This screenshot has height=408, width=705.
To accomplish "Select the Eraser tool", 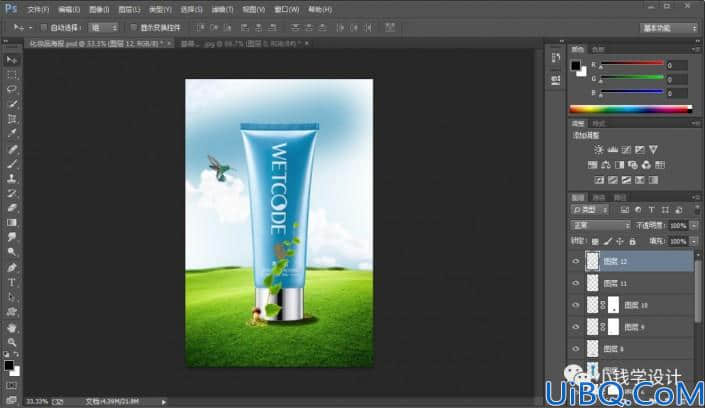I will coord(12,208).
